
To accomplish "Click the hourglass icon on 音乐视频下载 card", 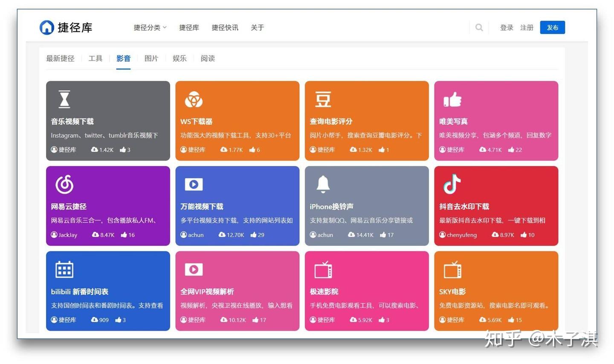I will tap(64, 99).
